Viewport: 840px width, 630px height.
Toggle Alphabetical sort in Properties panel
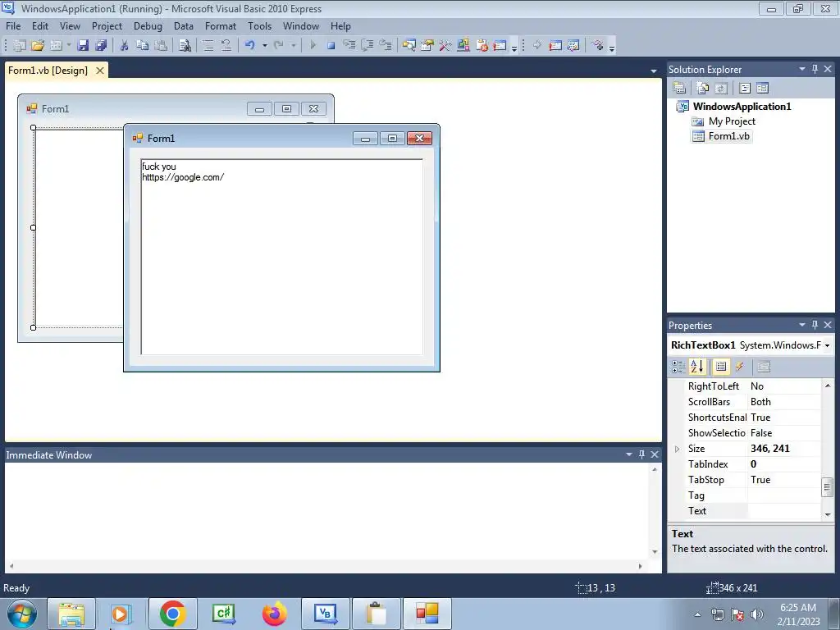(697, 367)
